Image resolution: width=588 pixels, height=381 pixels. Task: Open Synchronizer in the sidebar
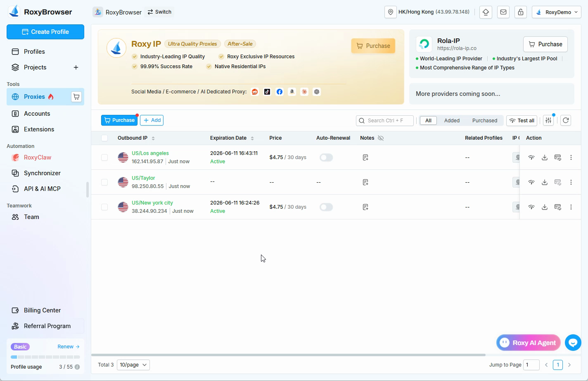click(45, 173)
